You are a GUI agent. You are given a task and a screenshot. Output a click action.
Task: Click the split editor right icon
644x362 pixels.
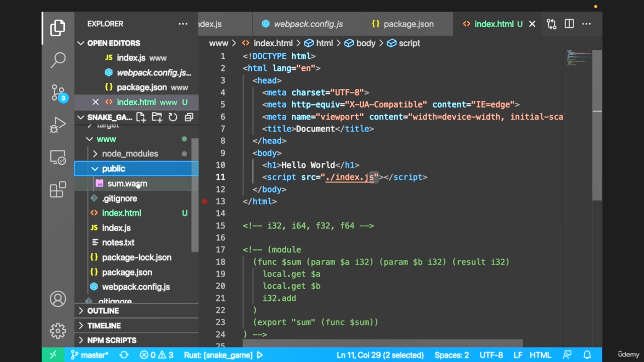coord(569,24)
